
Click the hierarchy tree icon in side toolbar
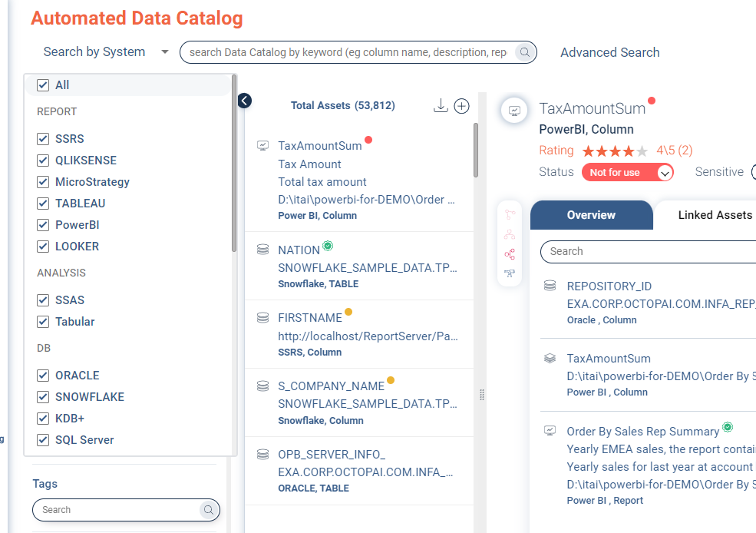(510, 235)
